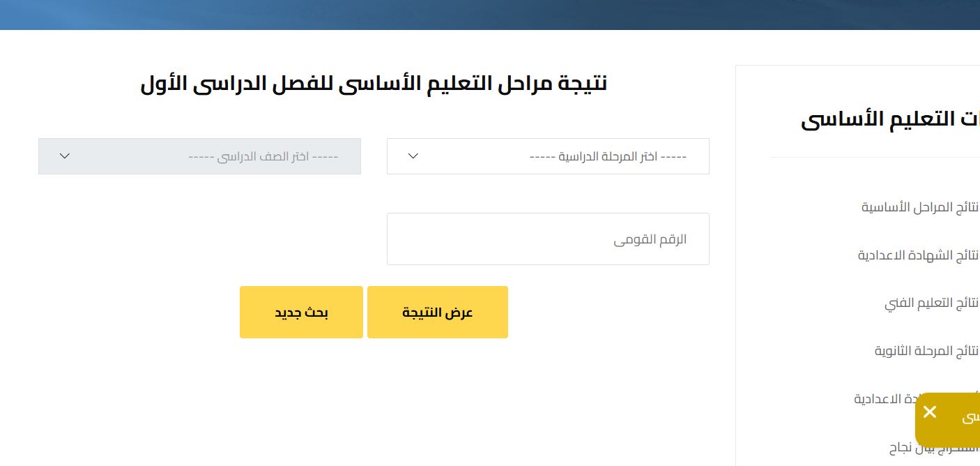Image resolution: width=980 pixels, height=466 pixels.
Task: Click the divider line under the sidebar heading
Action: 875,158
